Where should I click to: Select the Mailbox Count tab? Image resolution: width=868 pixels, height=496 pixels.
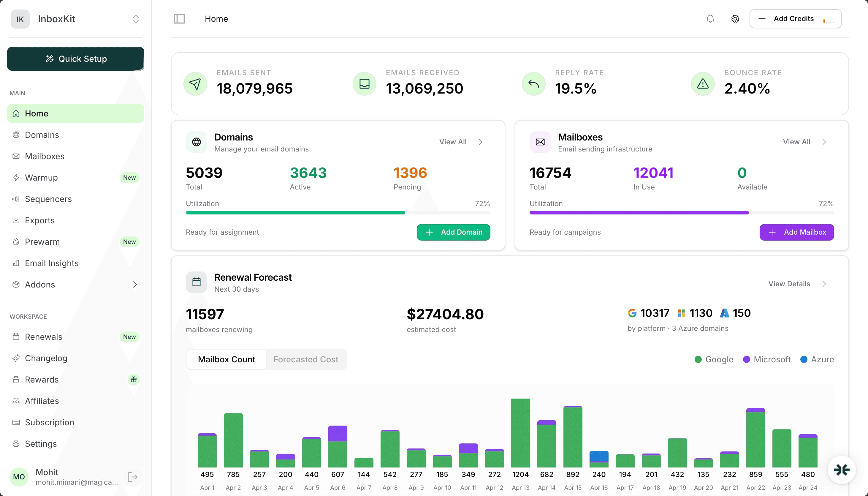click(x=226, y=359)
